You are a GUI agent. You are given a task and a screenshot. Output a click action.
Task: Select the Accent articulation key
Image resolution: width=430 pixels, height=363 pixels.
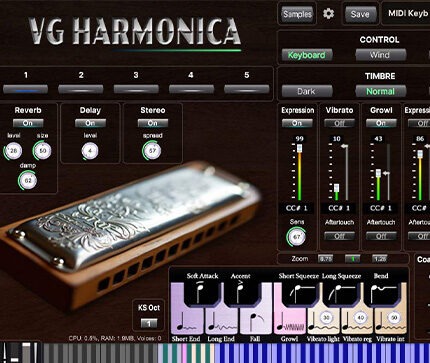click(241, 294)
